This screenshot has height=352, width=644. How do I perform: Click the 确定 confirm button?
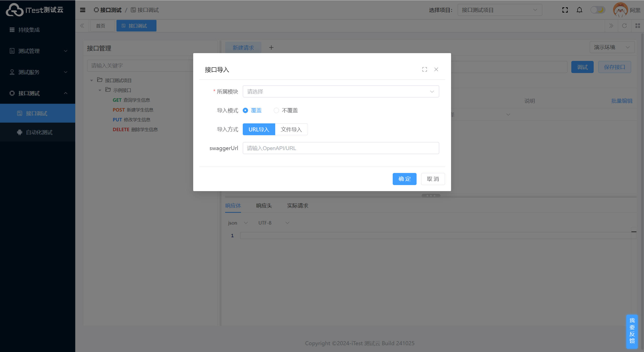(404, 179)
